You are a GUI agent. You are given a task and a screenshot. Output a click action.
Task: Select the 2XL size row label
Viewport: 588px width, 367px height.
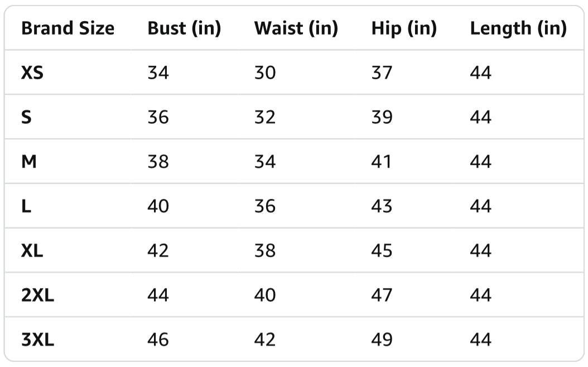pyautogui.click(x=37, y=296)
